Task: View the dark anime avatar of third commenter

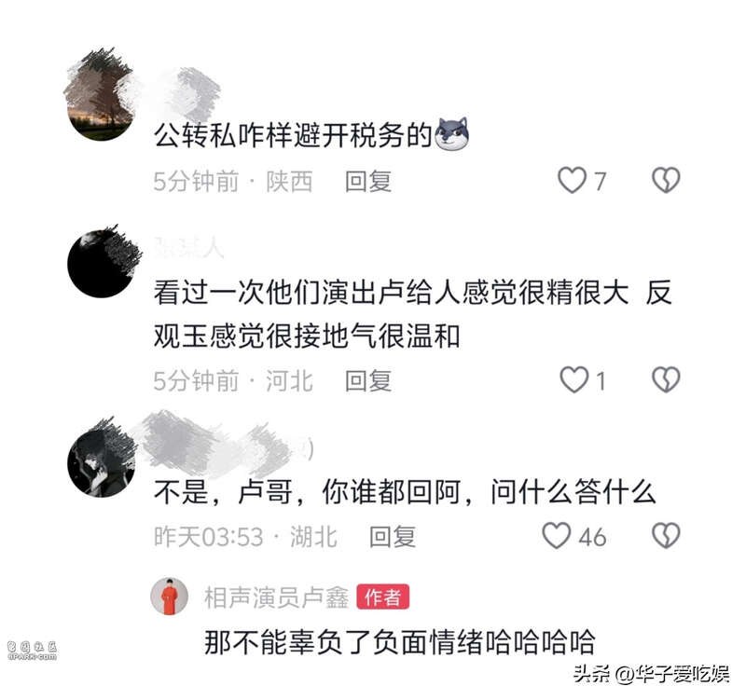Action: (x=102, y=459)
